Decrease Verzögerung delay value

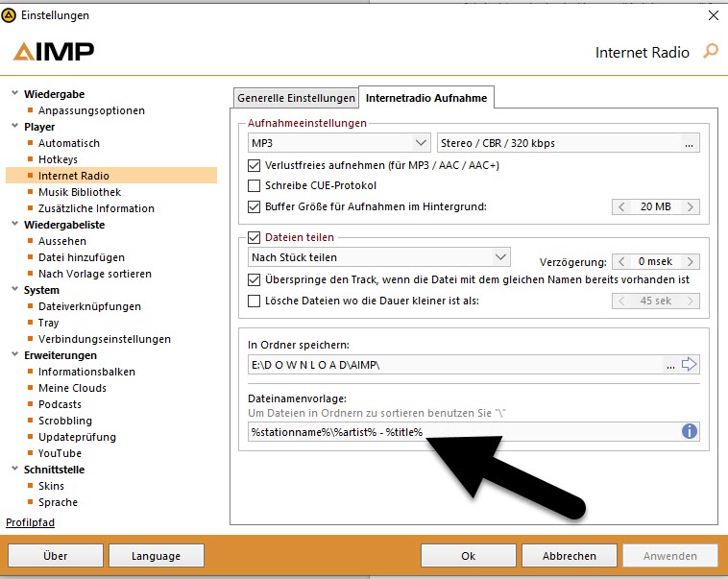tap(621, 262)
